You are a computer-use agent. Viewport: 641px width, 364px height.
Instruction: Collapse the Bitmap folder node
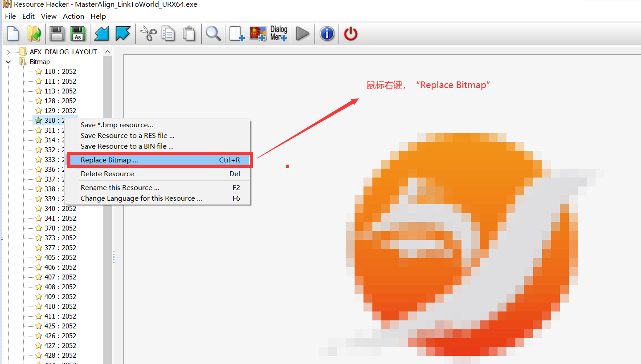[8, 62]
